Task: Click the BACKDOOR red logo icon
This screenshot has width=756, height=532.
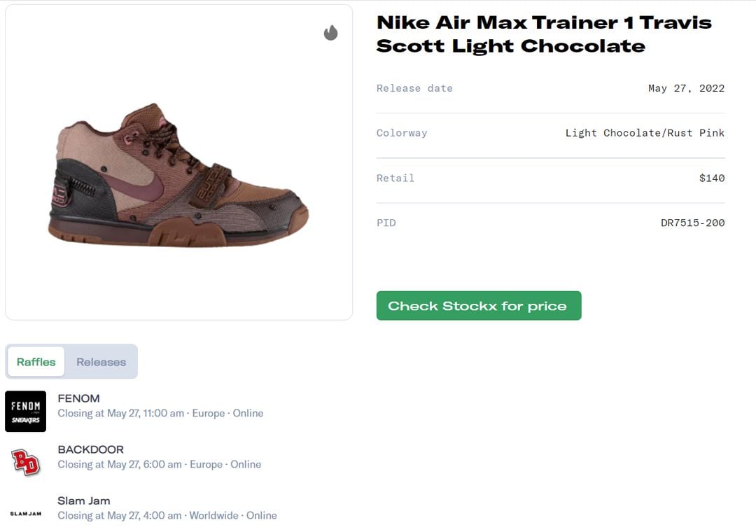Action: point(25,463)
